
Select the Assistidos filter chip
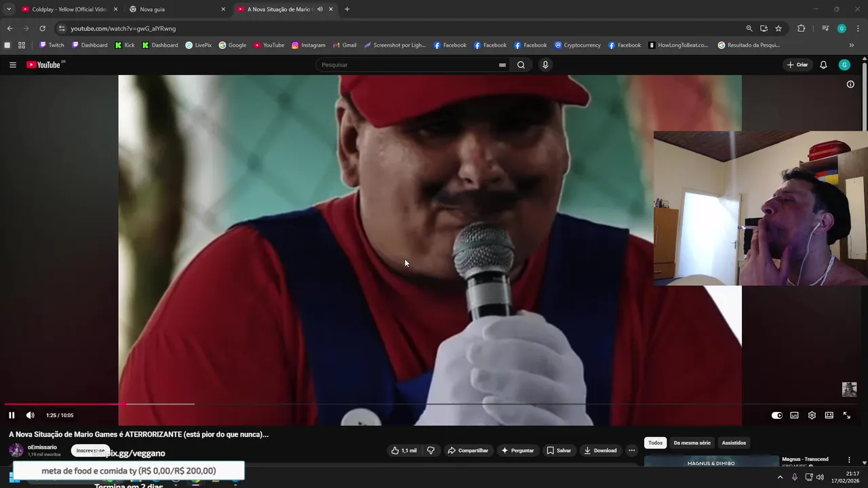(x=734, y=443)
